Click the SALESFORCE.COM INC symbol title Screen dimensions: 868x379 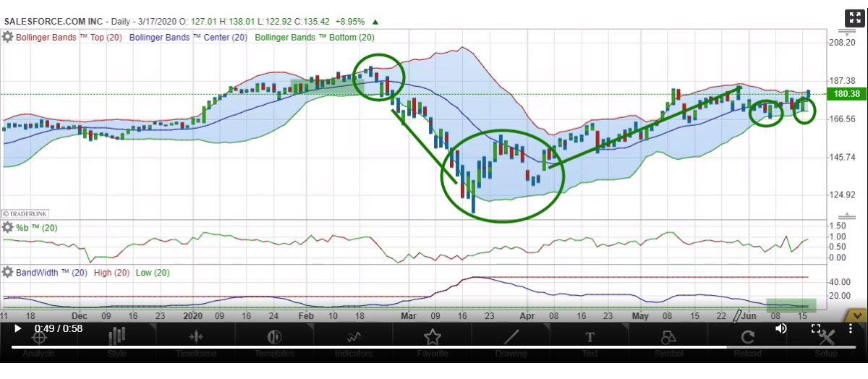tap(52, 22)
